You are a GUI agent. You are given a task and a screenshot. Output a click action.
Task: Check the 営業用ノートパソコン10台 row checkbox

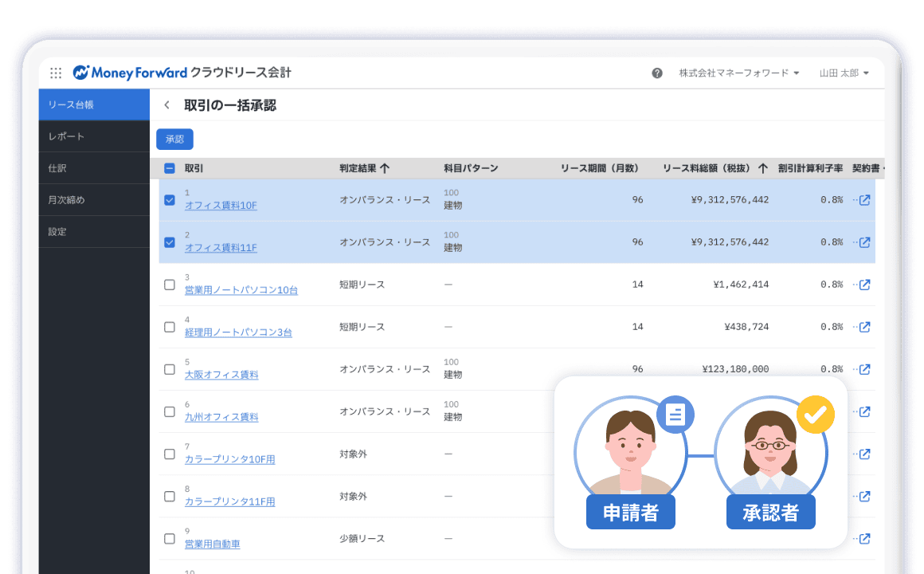point(170,285)
